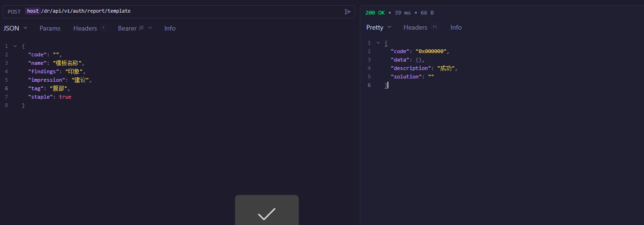The image size is (644, 225).
Task: Click the 39 ms response time indicator
Action: coord(400,13)
